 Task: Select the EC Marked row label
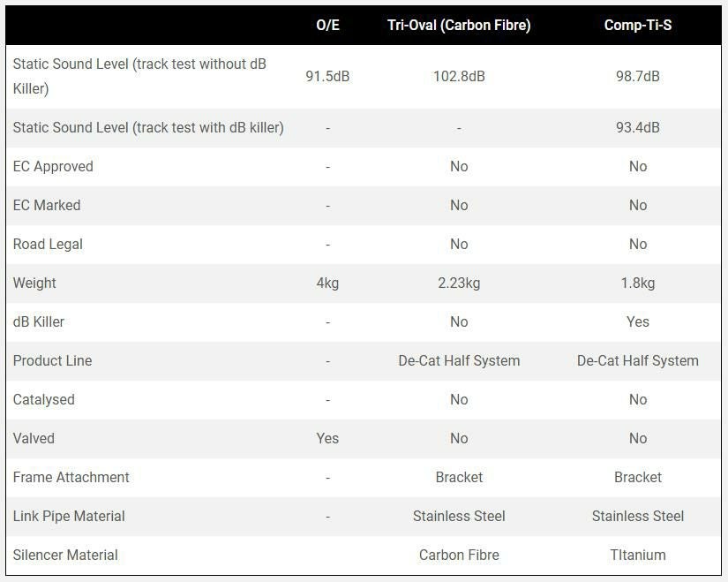(47, 205)
